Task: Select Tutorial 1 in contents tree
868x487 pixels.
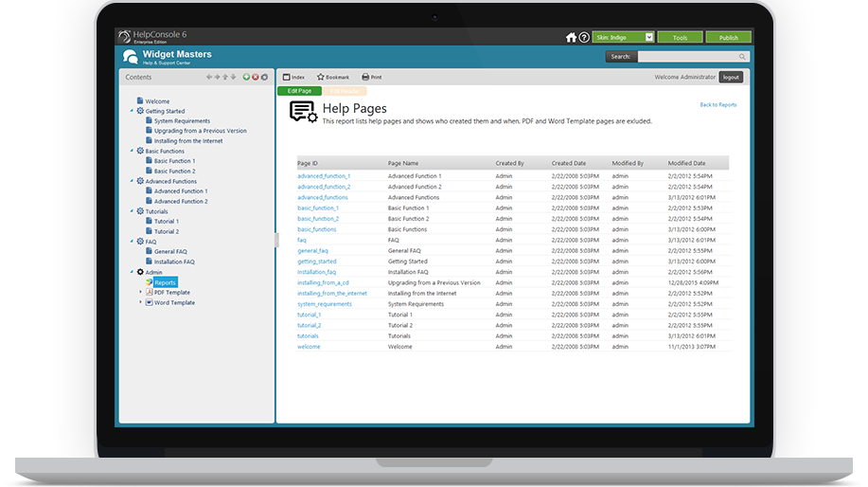Action: point(167,221)
